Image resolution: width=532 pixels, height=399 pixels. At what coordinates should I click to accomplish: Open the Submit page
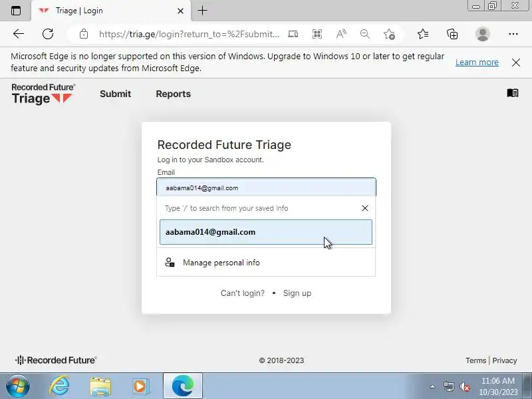pyautogui.click(x=115, y=94)
